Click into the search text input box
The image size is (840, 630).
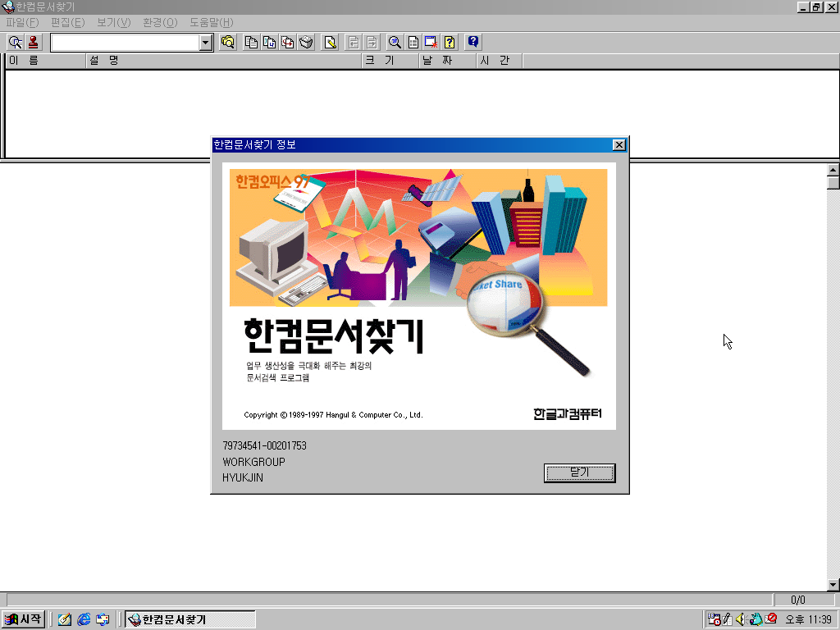pos(126,43)
